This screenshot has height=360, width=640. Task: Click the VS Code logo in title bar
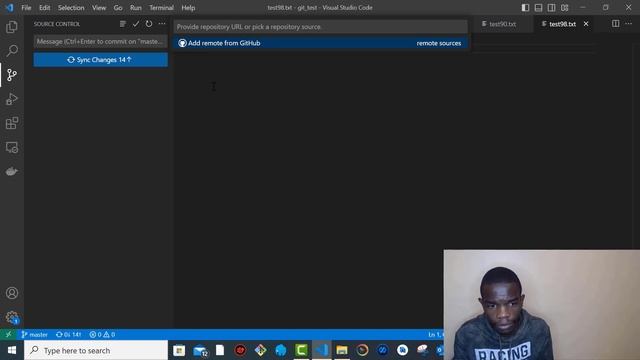click(9, 8)
